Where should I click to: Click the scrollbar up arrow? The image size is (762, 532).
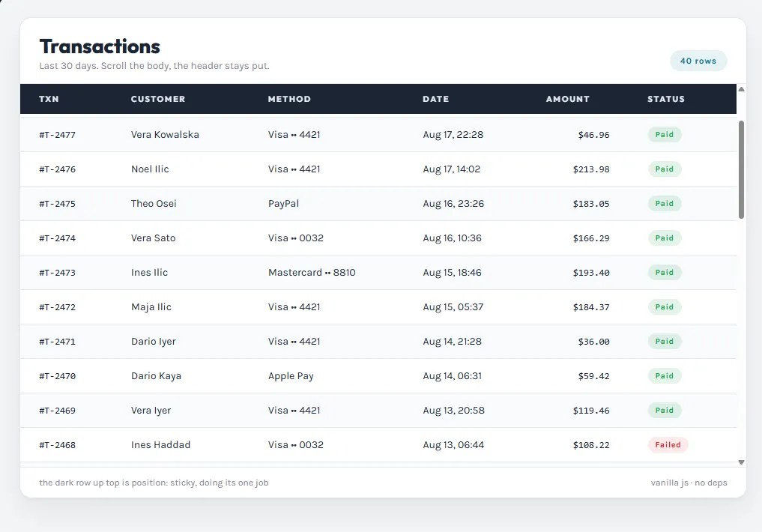point(741,89)
